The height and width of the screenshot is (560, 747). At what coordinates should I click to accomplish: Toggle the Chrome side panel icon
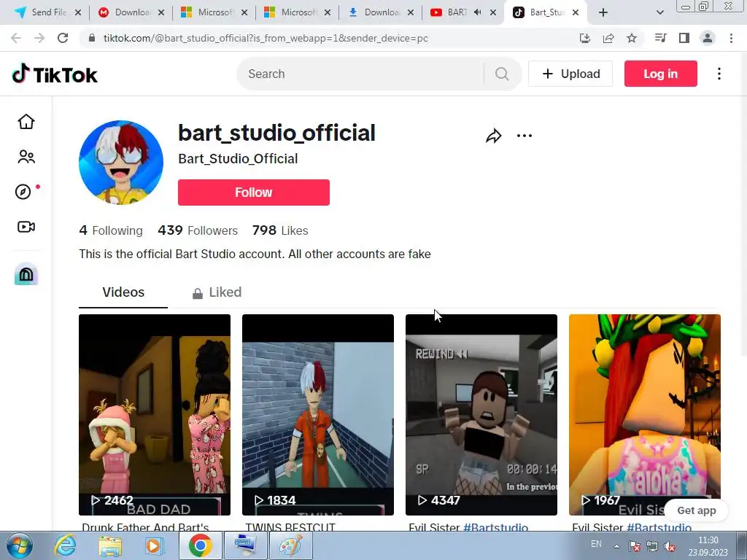click(x=684, y=38)
